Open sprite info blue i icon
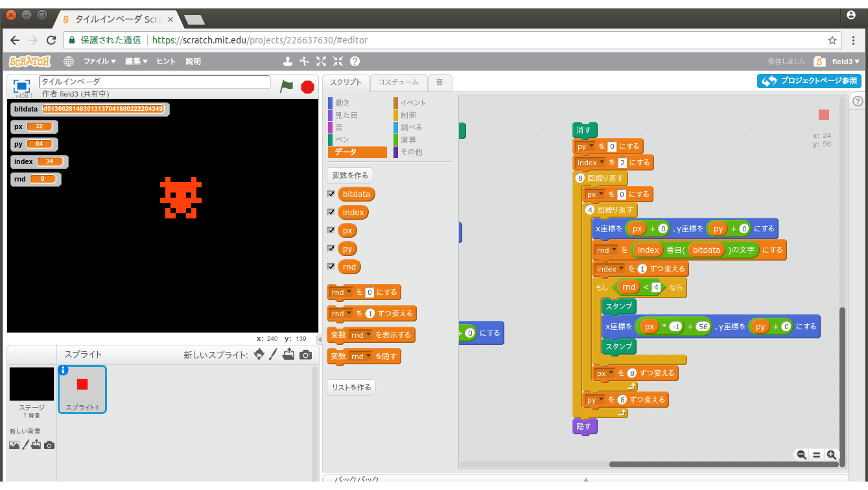The height and width of the screenshot is (490, 868). click(64, 370)
